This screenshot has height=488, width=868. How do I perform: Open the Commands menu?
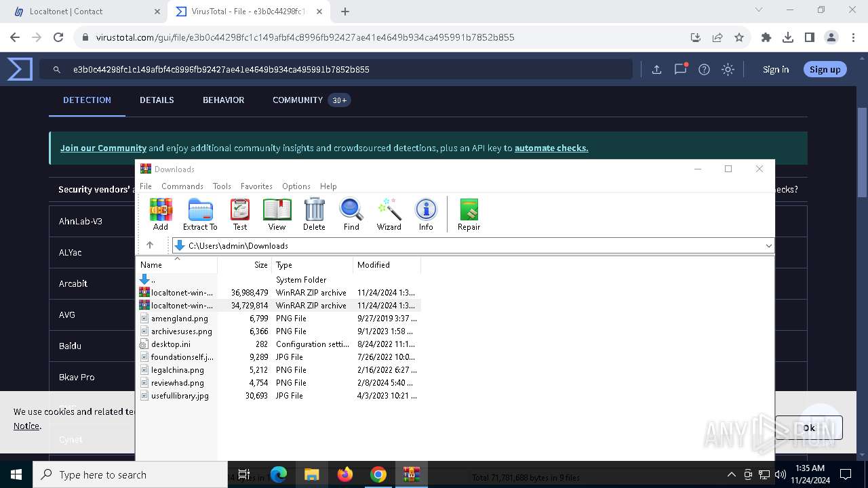pyautogui.click(x=182, y=186)
